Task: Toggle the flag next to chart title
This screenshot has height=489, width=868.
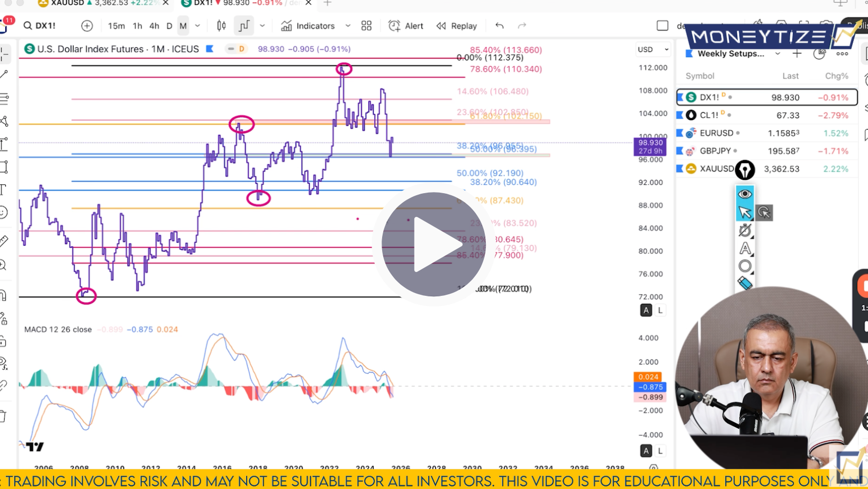Action: (x=210, y=49)
